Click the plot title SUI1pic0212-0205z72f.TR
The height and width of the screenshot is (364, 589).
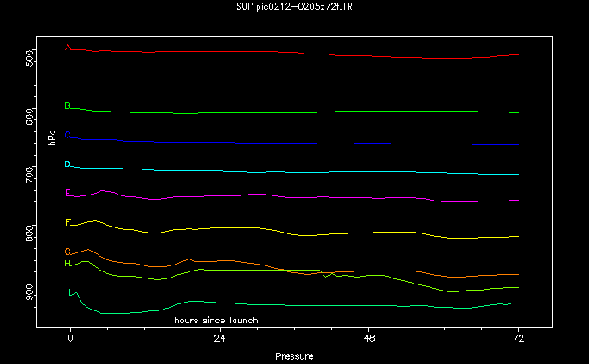point(294,7)
